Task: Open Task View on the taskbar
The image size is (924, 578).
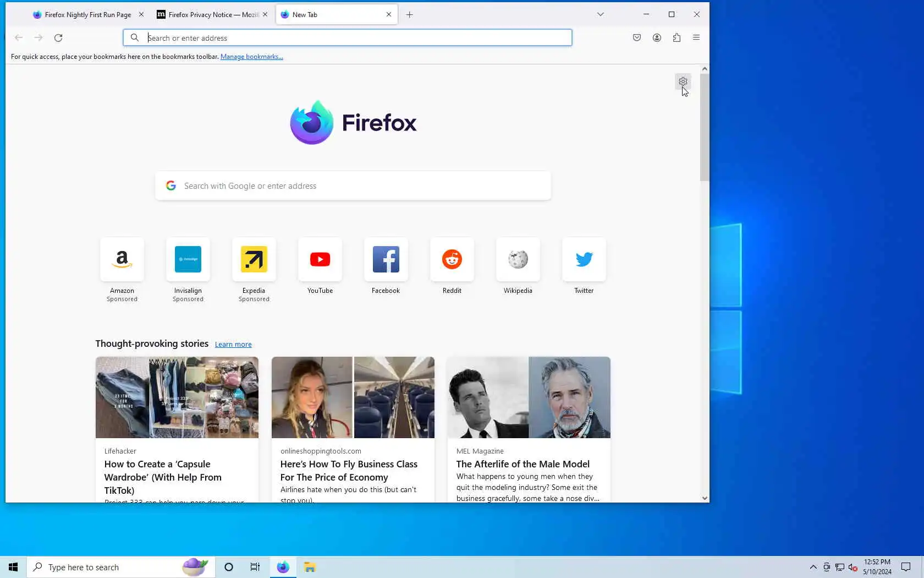Action: (x=255, y=567)
